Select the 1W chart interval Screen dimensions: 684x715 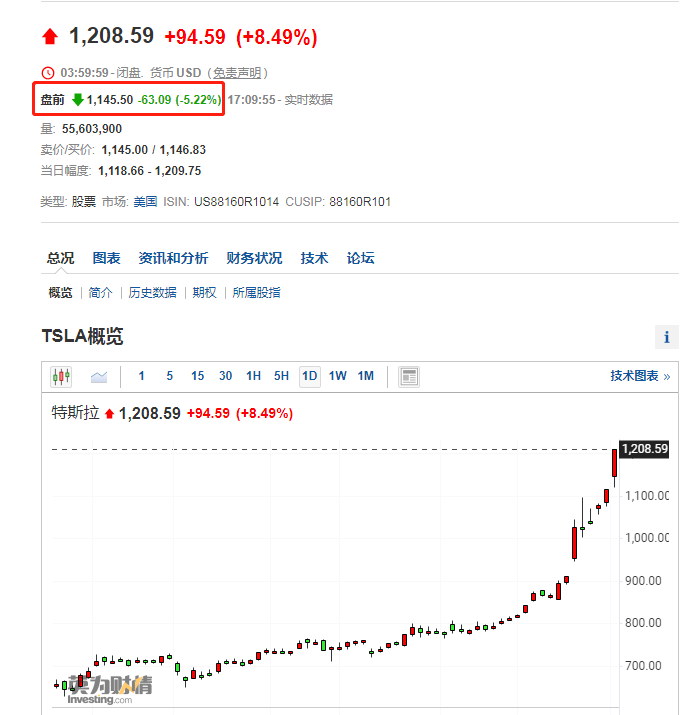[x=337, y=376]
